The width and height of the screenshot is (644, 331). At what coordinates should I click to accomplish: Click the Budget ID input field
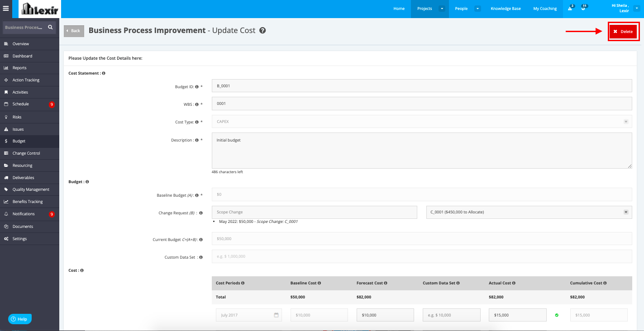[422, 86]
